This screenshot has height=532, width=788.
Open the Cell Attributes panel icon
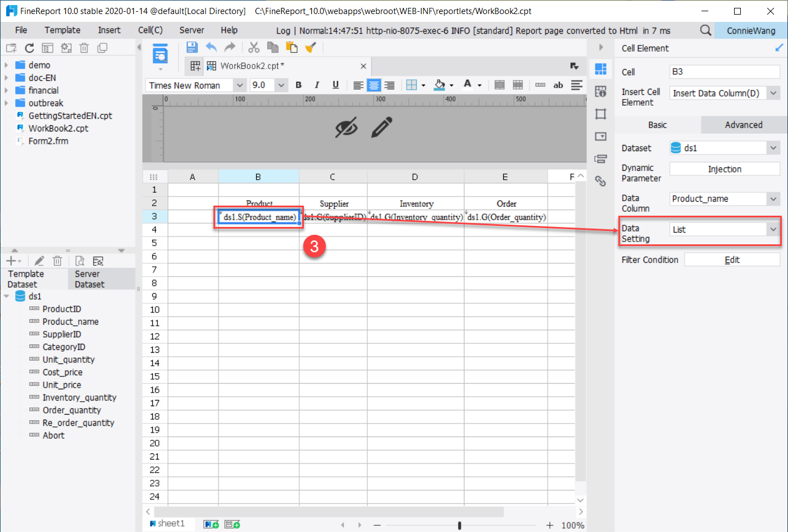601,92
